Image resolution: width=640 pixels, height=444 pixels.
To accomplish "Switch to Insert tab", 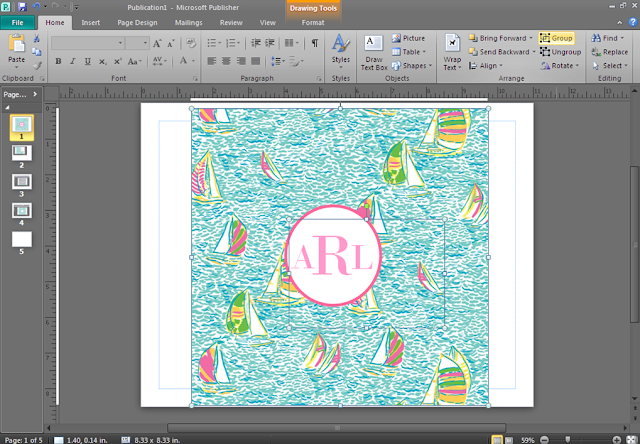I will pos(91,22).
